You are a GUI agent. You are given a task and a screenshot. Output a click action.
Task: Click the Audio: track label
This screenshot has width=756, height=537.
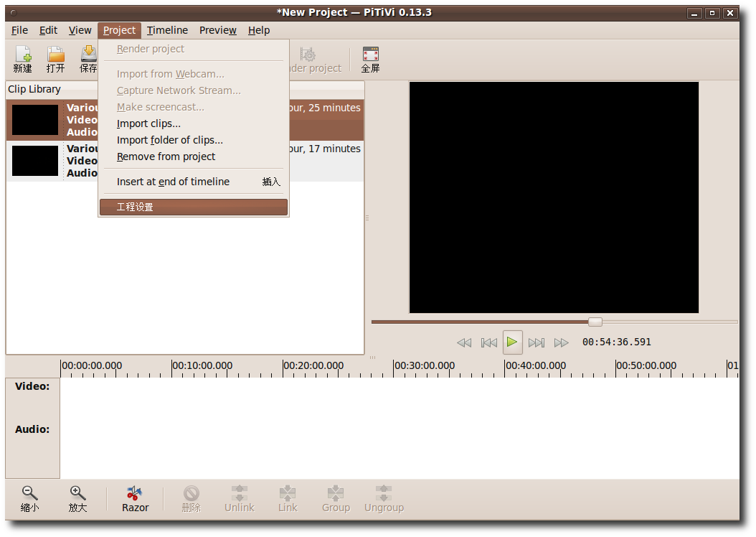pos(32,429)
